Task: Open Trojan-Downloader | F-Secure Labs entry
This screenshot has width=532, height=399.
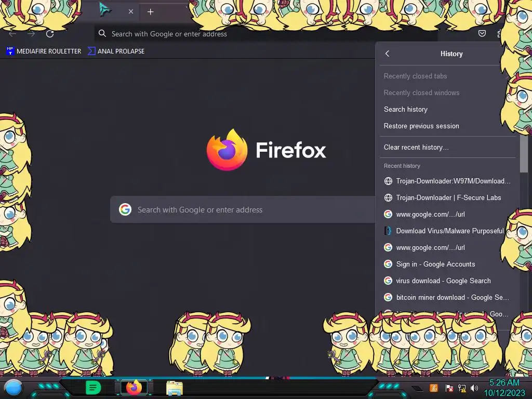Action: point(447,197)
